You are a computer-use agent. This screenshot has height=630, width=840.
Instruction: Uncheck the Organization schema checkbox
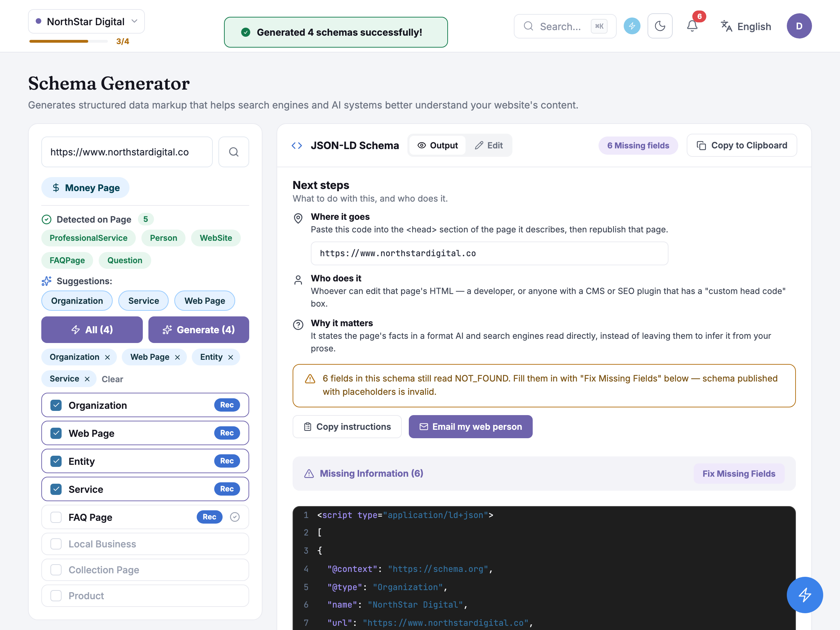click(x=56, y=405)
